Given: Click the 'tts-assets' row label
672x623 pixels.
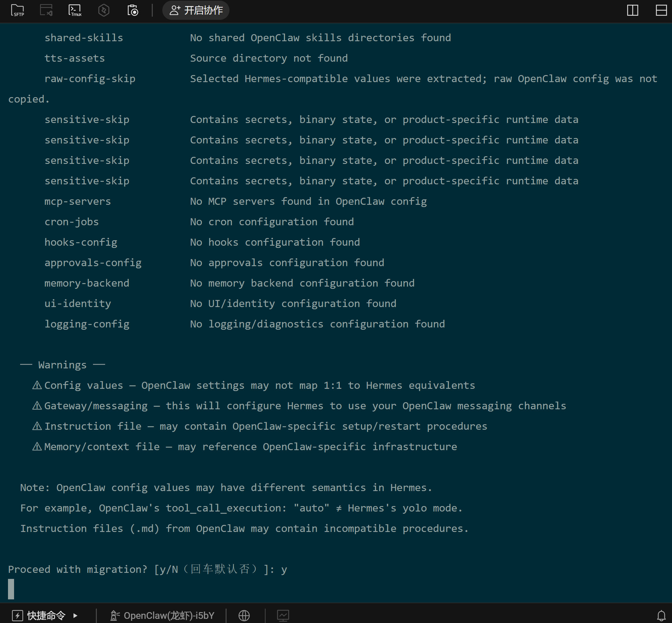Looking at the screenshot, I should (74, 58).
